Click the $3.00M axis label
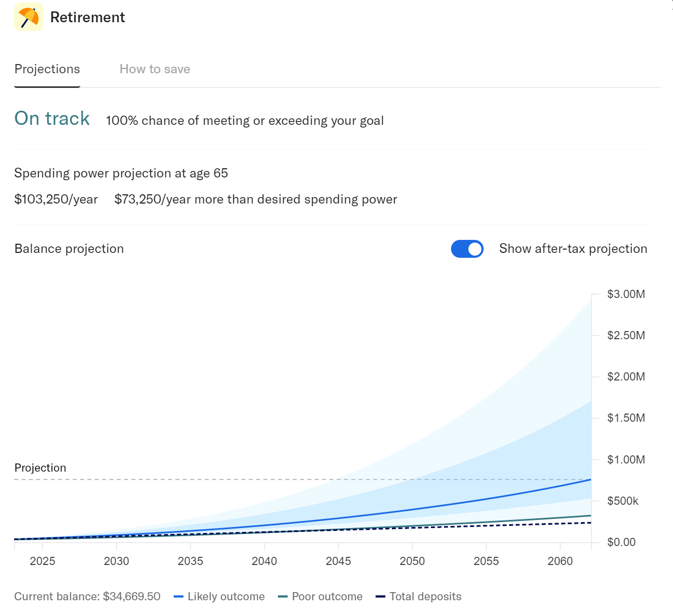This screenshot has width=673, height=616. pyautogui.click(x=626, y=294)
